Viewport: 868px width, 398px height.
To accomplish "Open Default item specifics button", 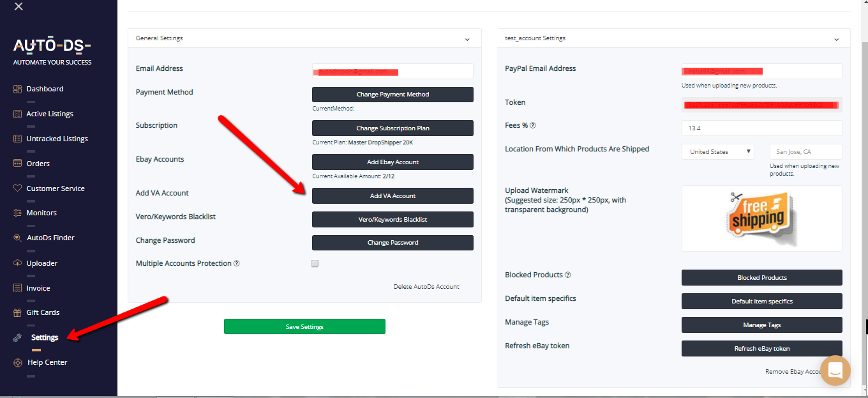I will (762, 302).
